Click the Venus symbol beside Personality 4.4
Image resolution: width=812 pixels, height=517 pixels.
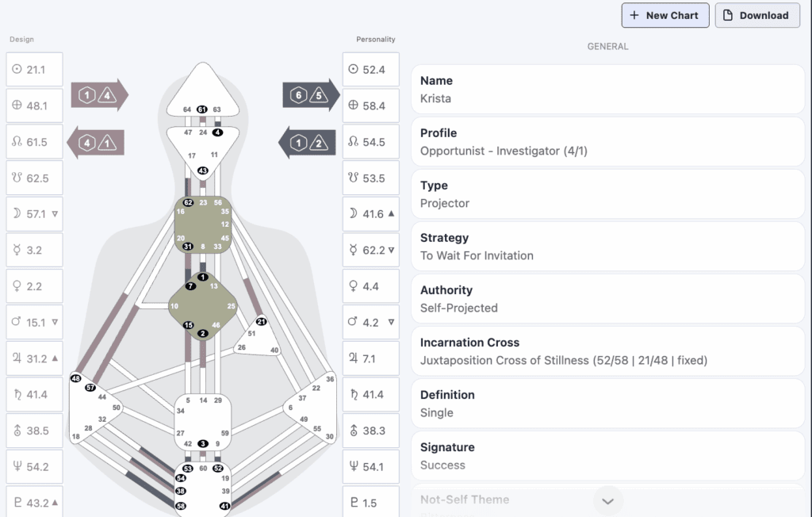pos(353,286)
